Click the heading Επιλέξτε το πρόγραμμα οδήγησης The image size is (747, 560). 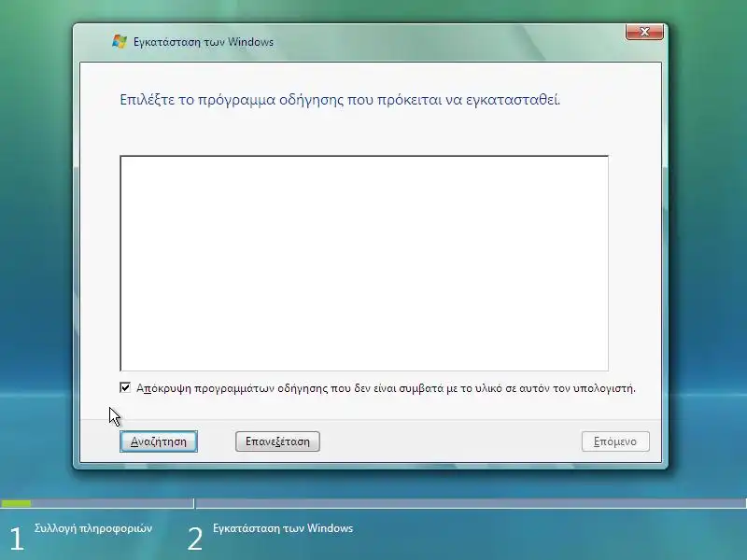(x=340, y=100)
